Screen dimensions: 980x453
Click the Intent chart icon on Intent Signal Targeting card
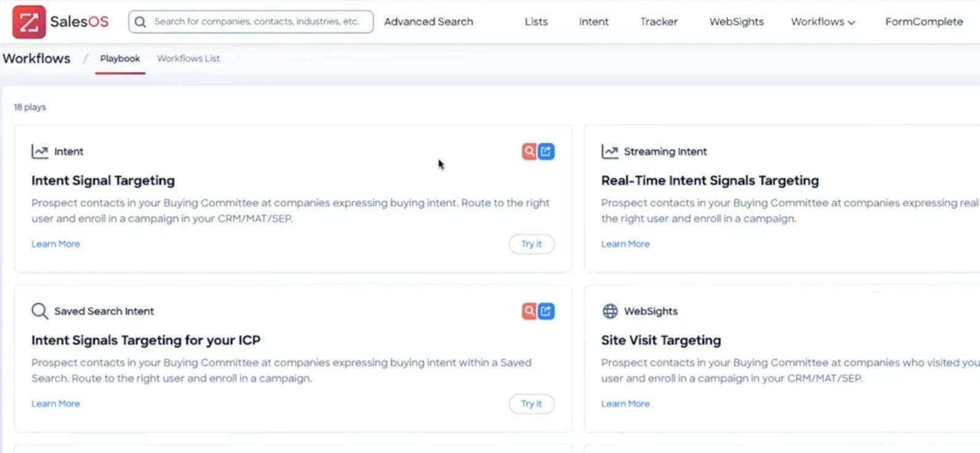click(40, 151)
